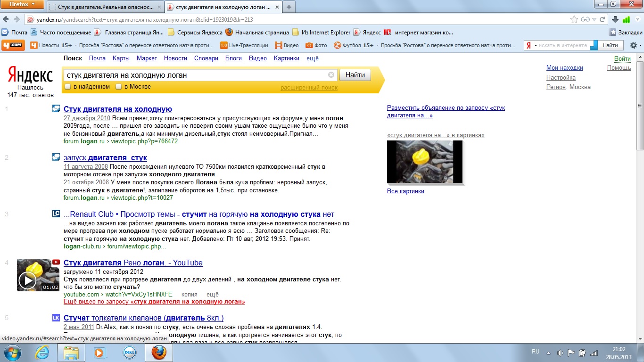The image size is (644, 362).
Task: Open a new tab with the plus button
Action: click(289, 7)
